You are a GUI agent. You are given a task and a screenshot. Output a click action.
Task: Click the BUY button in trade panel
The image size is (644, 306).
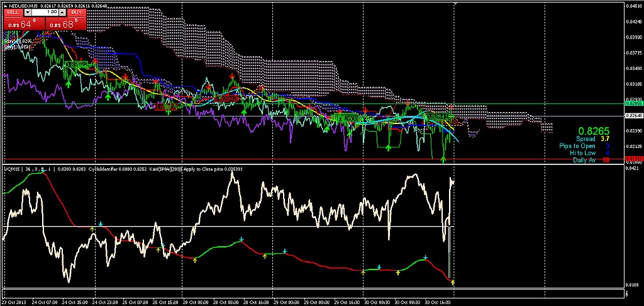pos(76,12)
